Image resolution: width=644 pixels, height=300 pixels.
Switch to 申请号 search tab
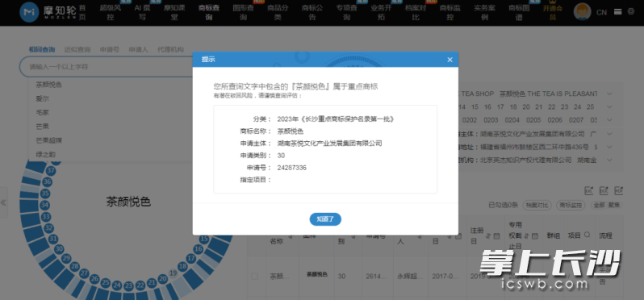pos(109,49)
